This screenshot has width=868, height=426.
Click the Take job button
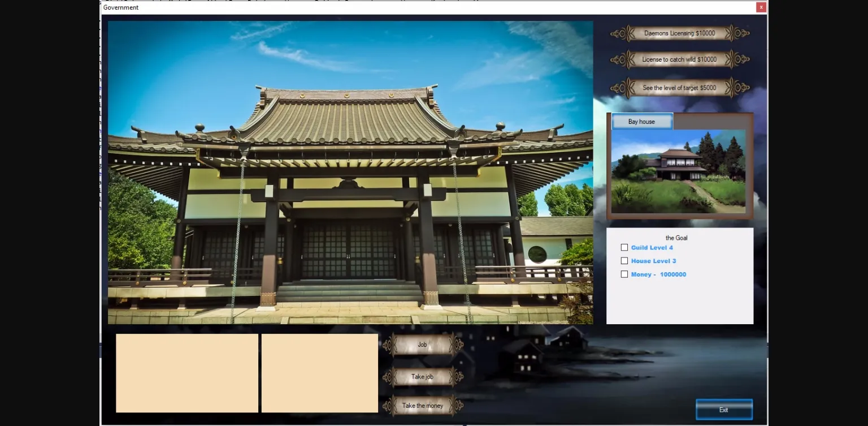pos(422,377)
